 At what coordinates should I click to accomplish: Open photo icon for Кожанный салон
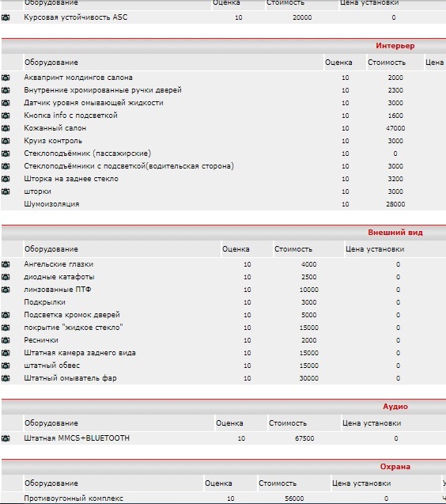coord(6,128)
